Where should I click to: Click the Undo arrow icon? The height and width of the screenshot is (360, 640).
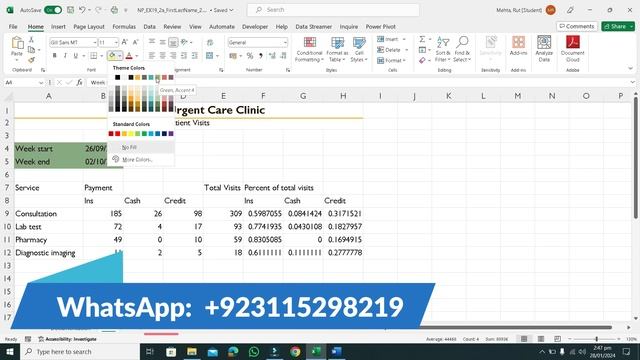(82, 10)
